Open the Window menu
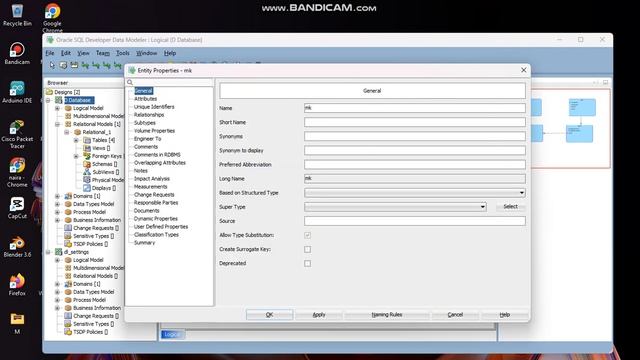Viewport: 640px width, 360px height. tap(147, 53)
